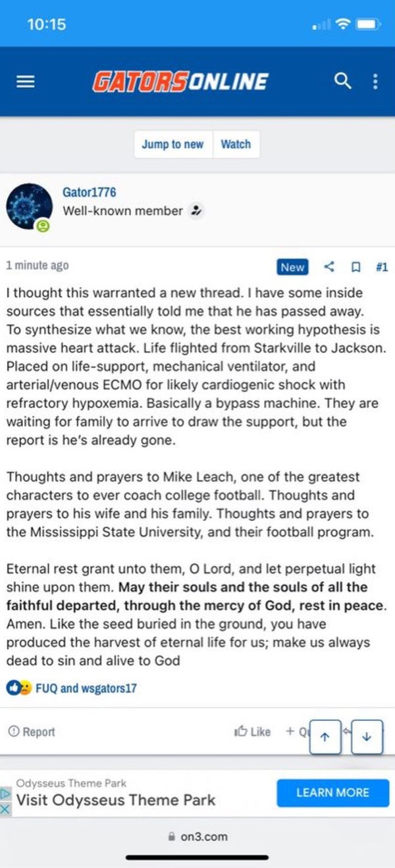The image size is (395, 868).
Task: Open the hamburger navigation menu
Action: tap(25, 82)
